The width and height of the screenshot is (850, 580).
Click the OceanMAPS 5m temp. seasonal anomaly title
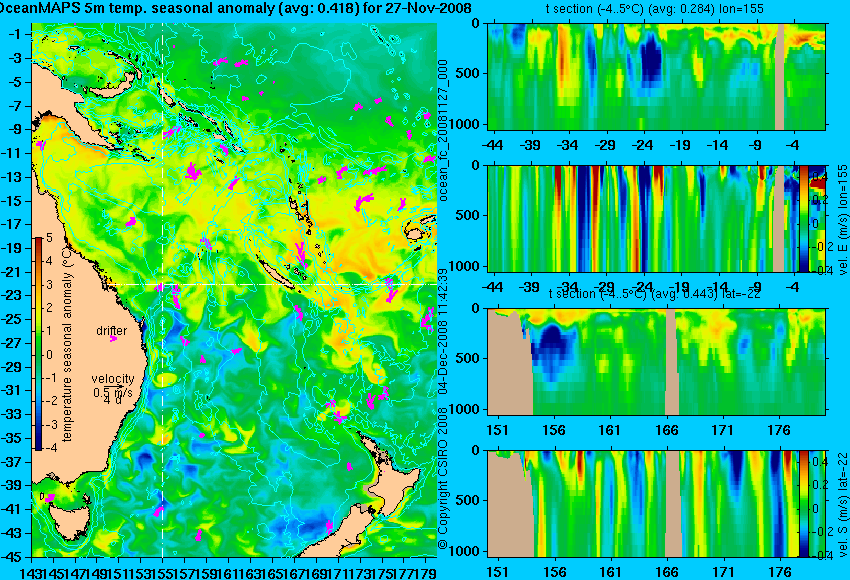click(x=235, y=8)
